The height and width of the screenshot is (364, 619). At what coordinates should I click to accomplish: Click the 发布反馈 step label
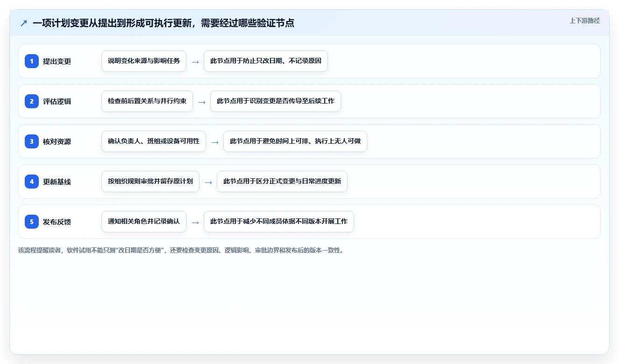tap(57, 222)
